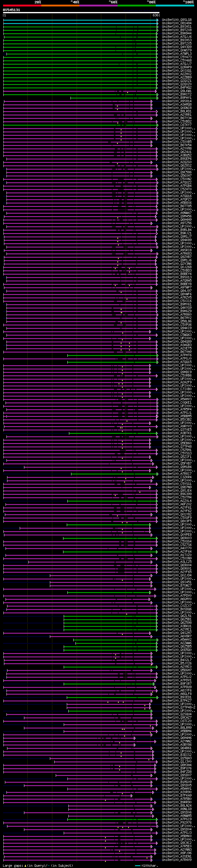Open hit UniRef100_O81484
Image resolution: width=197 pixels, height=868 pixels.
[177, 23]
